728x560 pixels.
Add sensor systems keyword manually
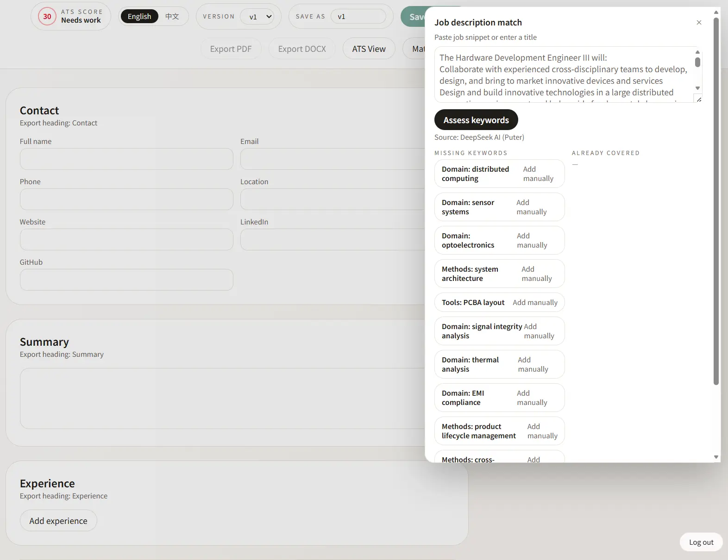pos(531,207)
